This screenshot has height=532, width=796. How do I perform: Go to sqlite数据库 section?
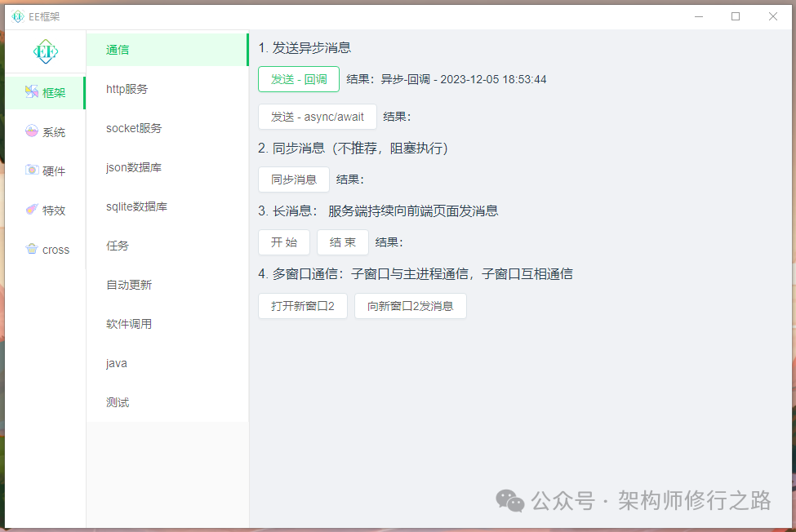(167, 206)
